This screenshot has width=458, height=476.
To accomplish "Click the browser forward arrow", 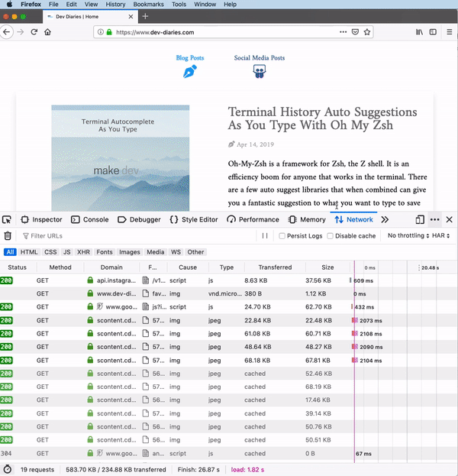I will 21,32.
